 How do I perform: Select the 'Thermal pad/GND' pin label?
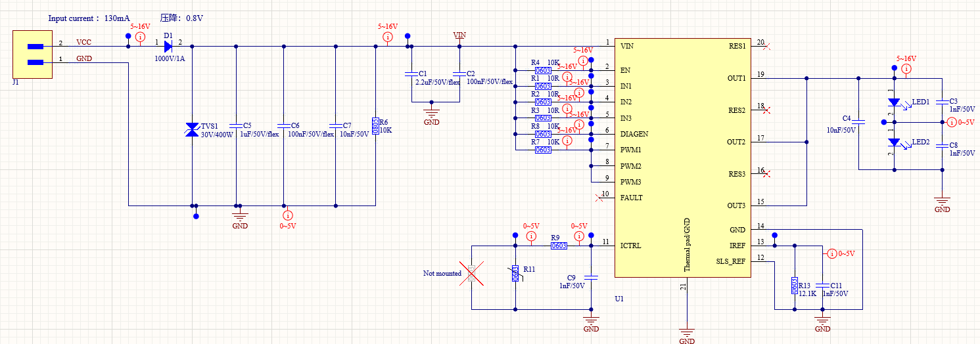click(x=688, y=245)
